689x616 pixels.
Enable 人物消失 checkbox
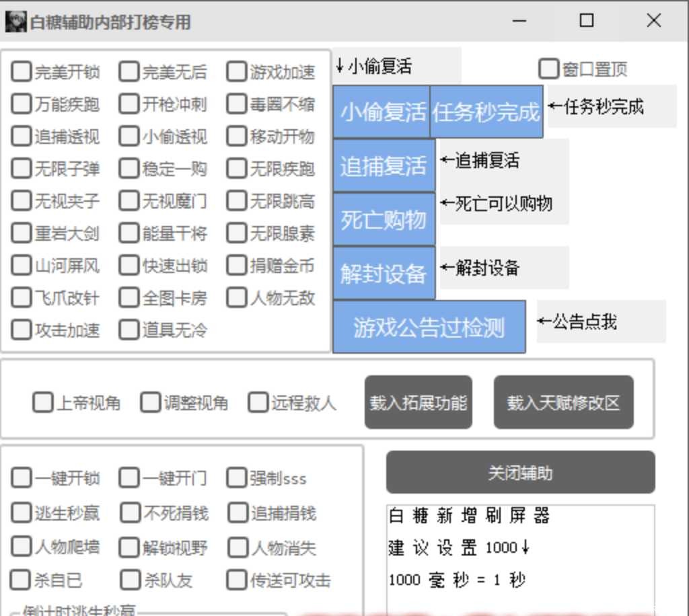pos(238,547)
